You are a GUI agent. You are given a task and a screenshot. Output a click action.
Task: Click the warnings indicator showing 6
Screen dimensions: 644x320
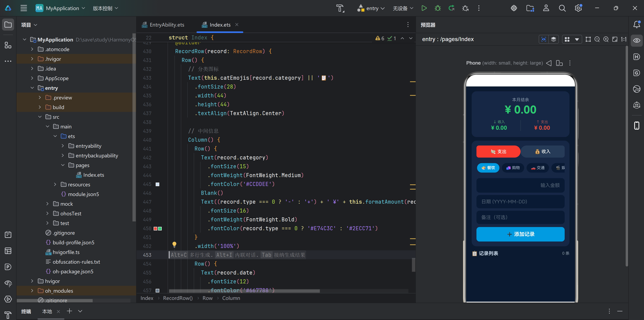tap(380, 38)
